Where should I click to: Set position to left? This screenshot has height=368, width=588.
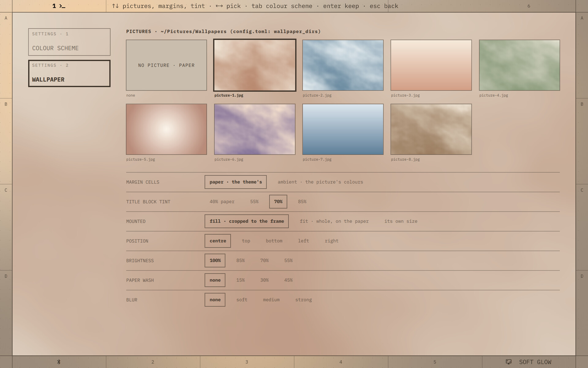tap(303, 241)
